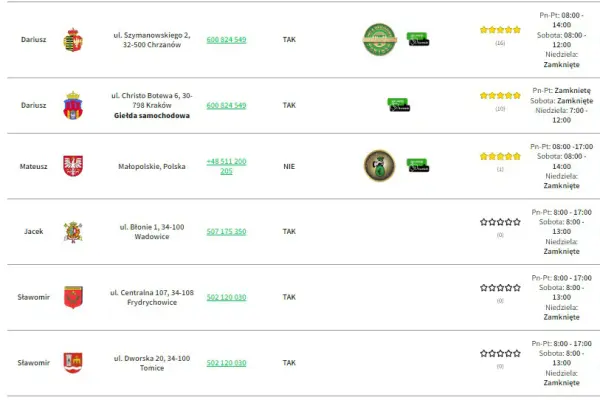Click the Wadowice crest next to Jacek

click(73, 232)
